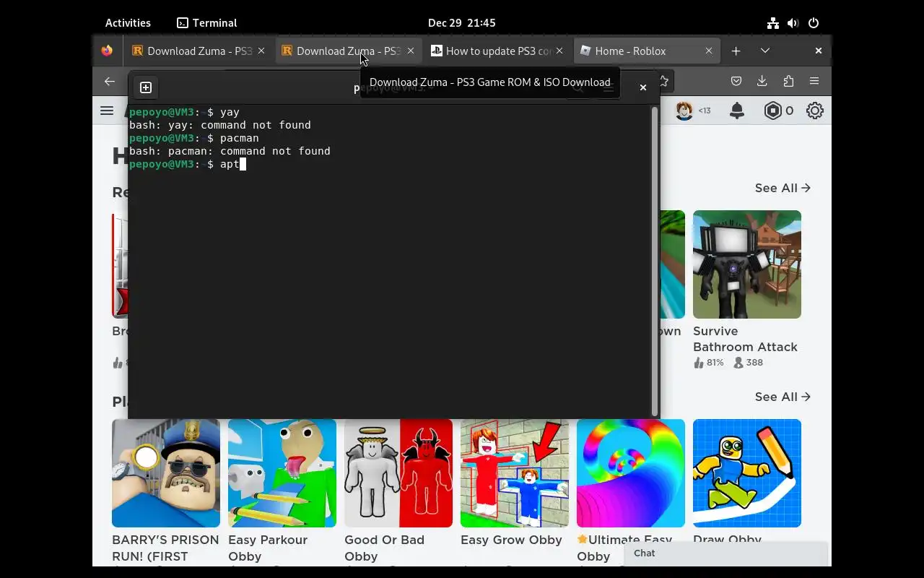
Task: Click lower See All link on Roblox
Action: pos(783,397)
